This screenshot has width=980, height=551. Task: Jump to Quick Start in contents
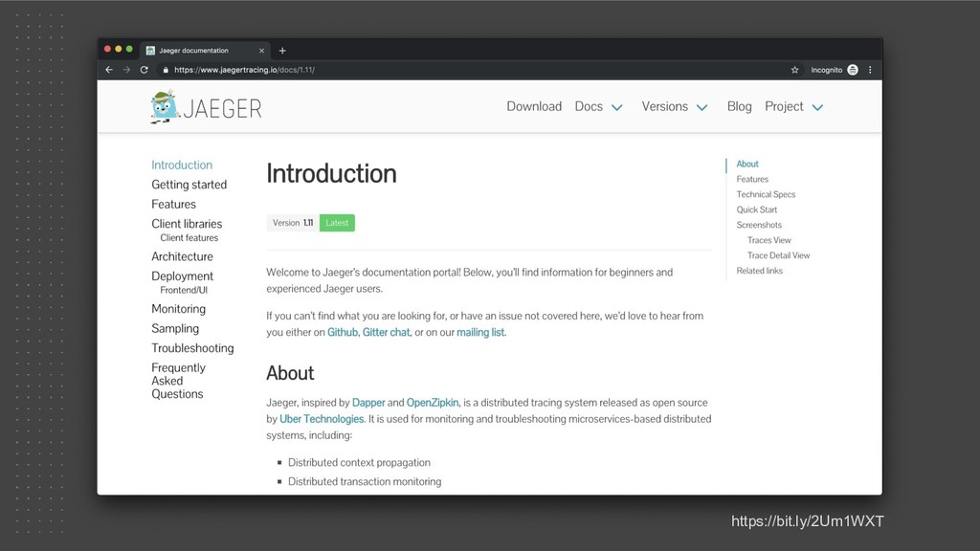point(756,209)
